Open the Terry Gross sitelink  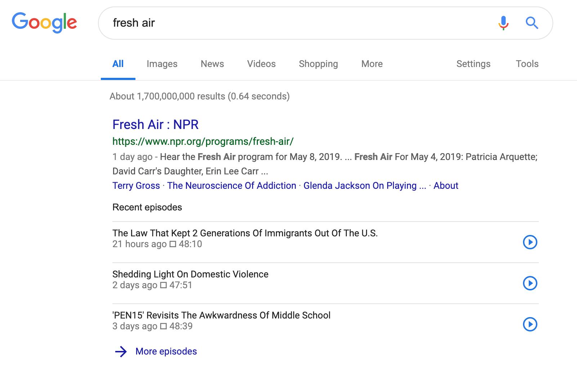pyautogui.click(x=136, y=186)
